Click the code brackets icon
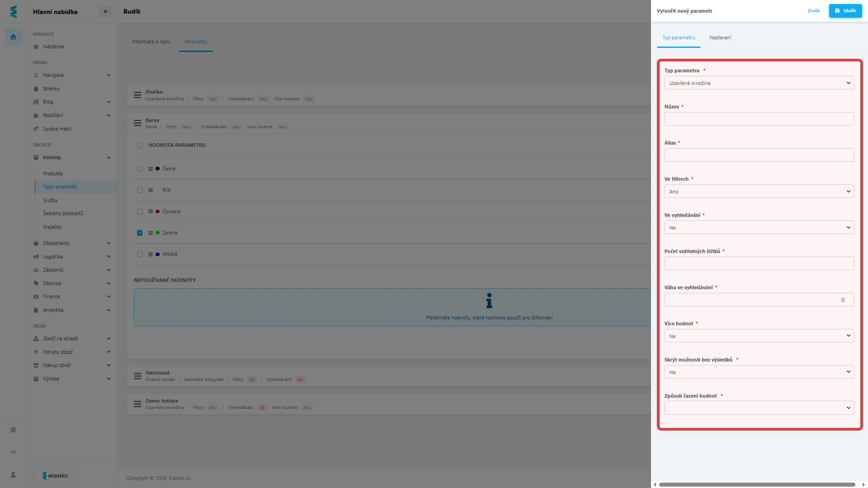This screenshot has height=488, width=868. click(x=13, y=452)
